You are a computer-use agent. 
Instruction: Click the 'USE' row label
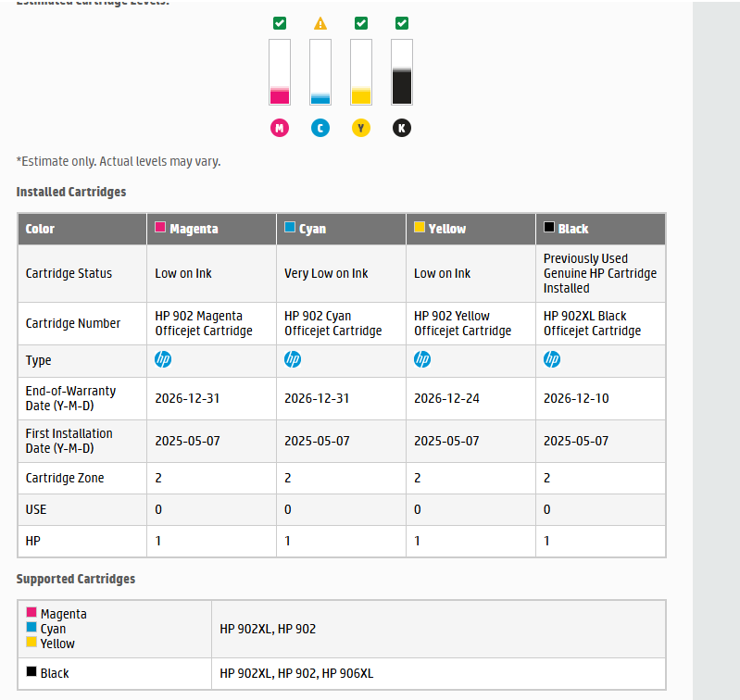[36, 509]
